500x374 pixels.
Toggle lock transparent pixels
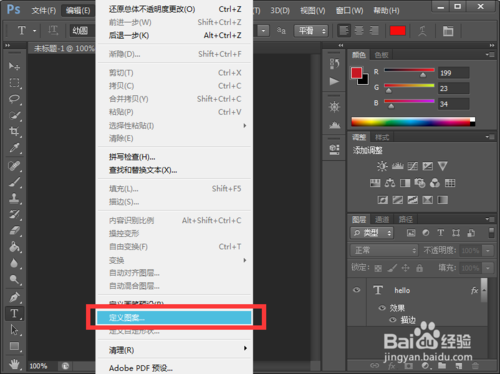(378, 268)
